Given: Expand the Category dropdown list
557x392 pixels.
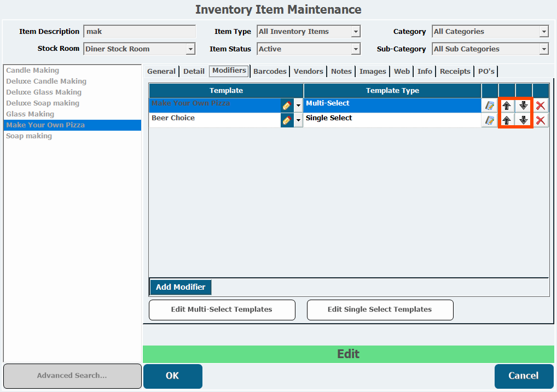Looking at the screenshot, I should 544,32.
